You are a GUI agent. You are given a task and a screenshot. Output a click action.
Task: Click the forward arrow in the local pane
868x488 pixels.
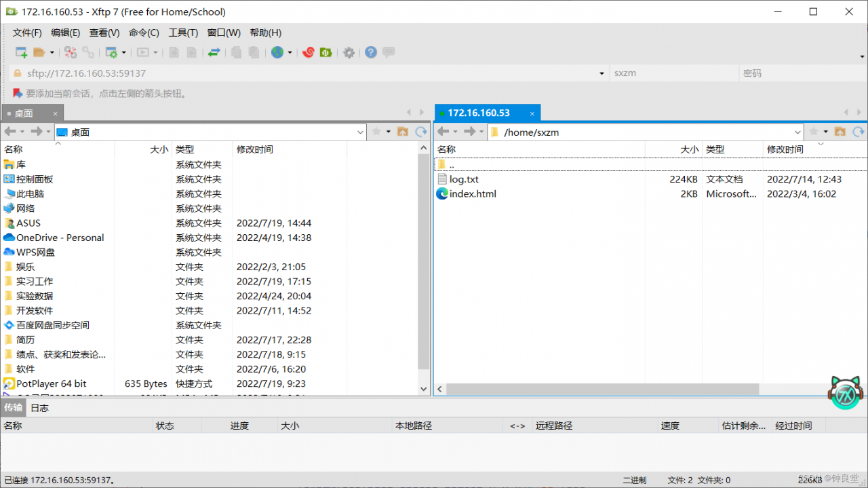(37, 132)
